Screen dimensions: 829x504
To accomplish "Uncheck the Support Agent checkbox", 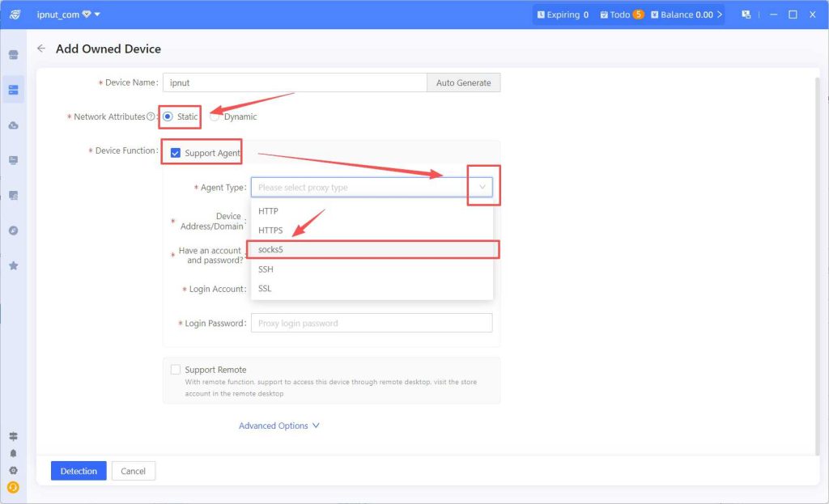I will click(176, 153).
